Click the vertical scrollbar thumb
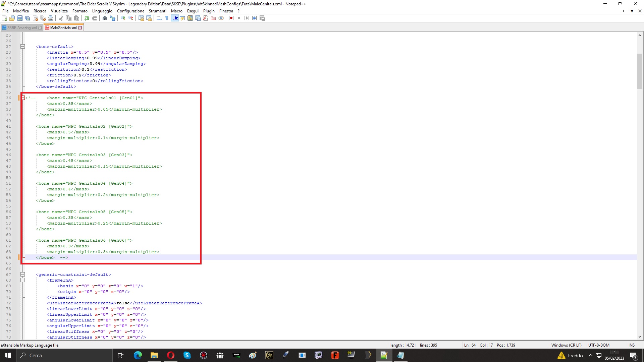644x362 pixels. tap(640, 71)
